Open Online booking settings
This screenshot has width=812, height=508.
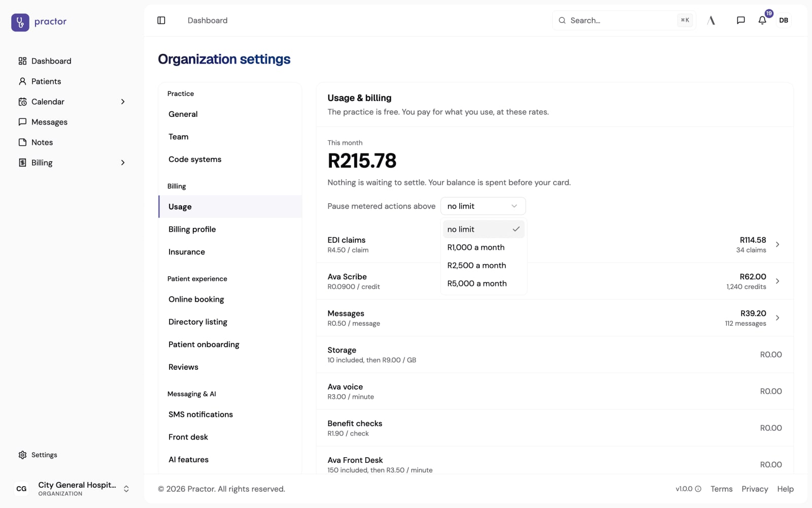tap(230, 299)
